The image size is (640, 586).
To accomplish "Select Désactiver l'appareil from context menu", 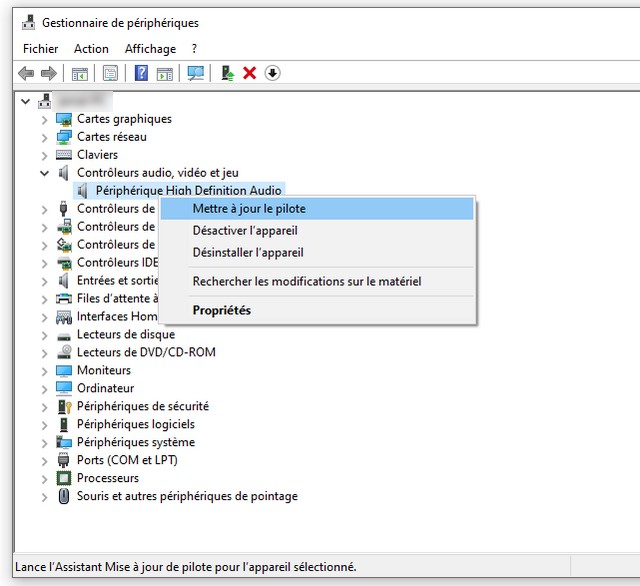I will (x=245, y=231).
